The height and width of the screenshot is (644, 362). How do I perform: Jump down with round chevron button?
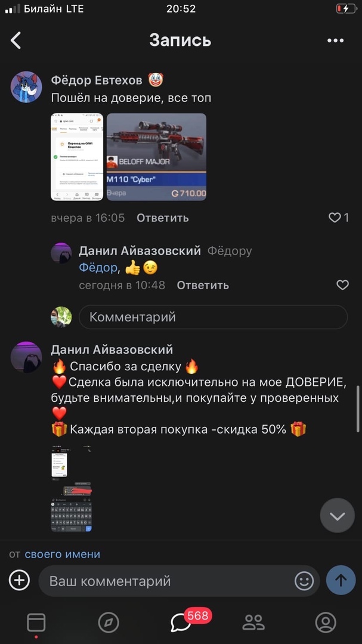tap(338, 515)
